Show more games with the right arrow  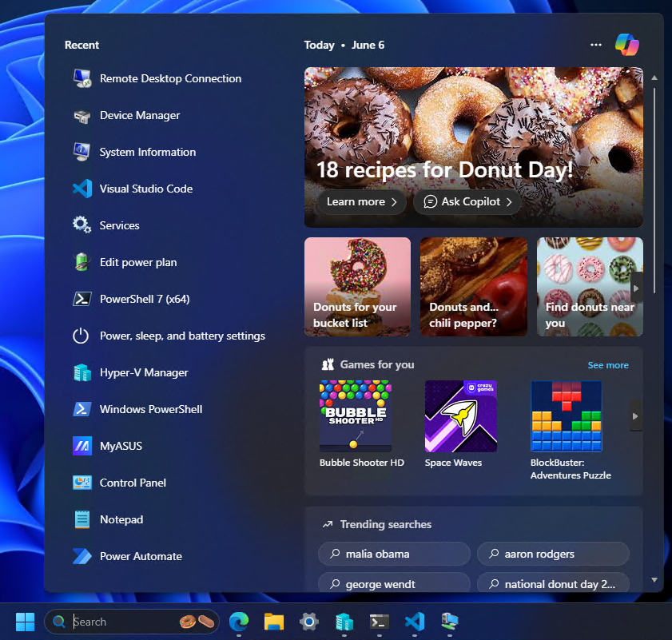[635, 415]
